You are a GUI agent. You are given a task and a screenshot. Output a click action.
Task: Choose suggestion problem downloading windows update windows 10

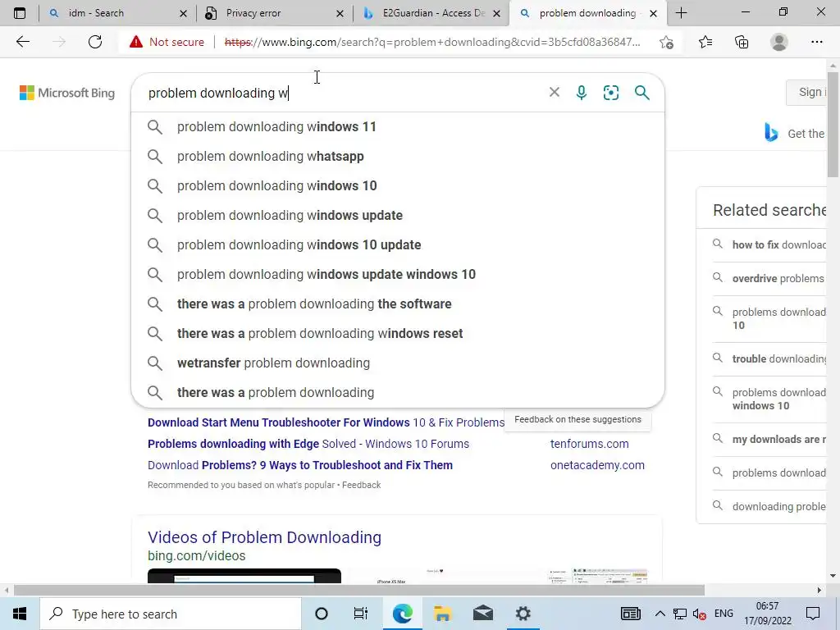click(398, 274)
